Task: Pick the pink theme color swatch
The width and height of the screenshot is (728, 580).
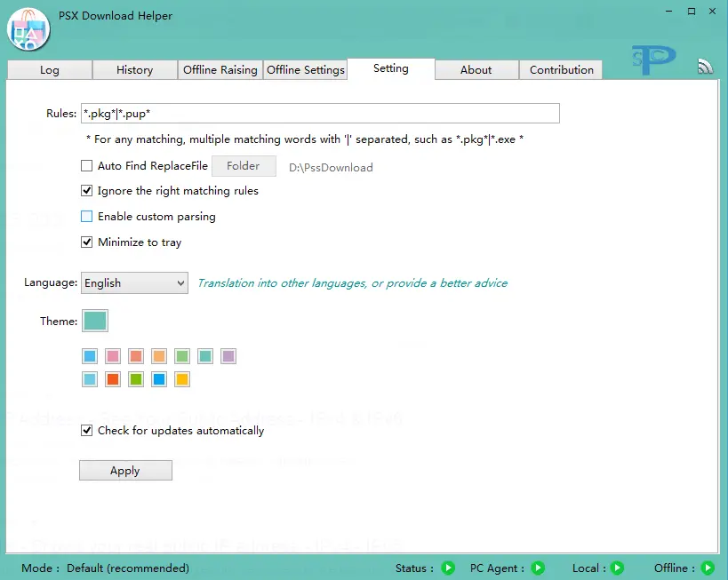Action: click(x=113, y=356)
